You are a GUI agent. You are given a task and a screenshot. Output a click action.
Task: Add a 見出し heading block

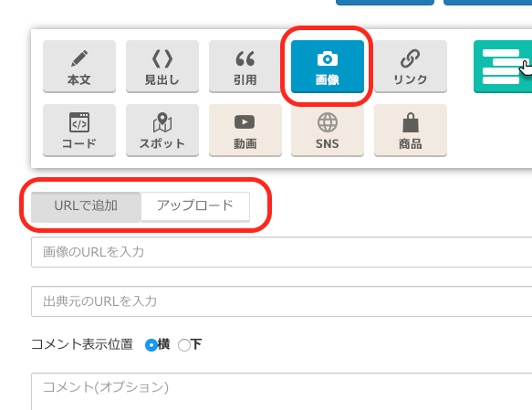162,66
